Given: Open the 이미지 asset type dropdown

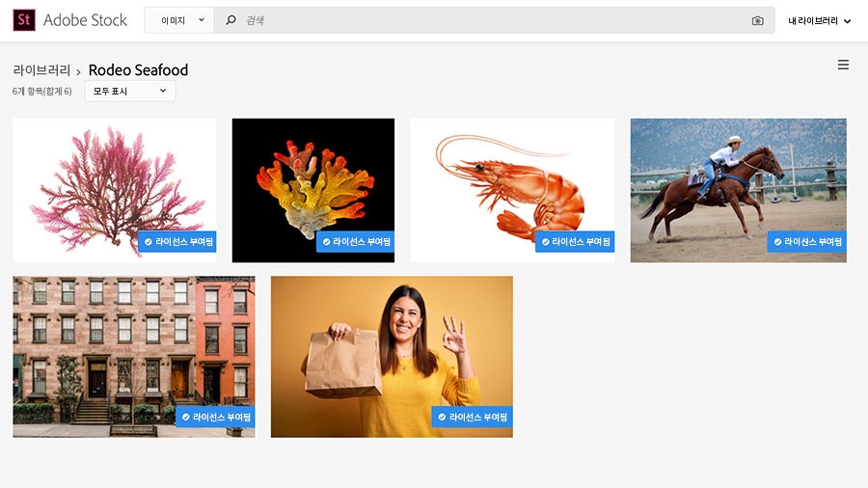Looking at the screenshot, I should click(179, 20).
